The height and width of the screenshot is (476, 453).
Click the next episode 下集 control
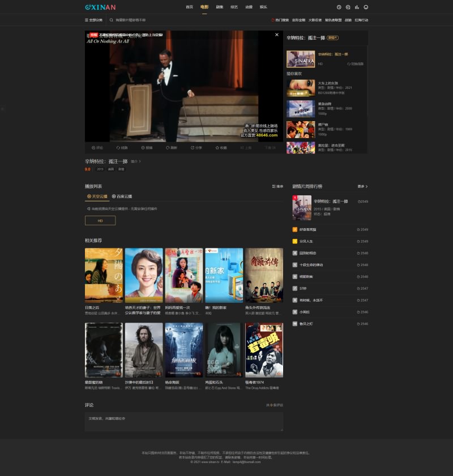point(270,148)
